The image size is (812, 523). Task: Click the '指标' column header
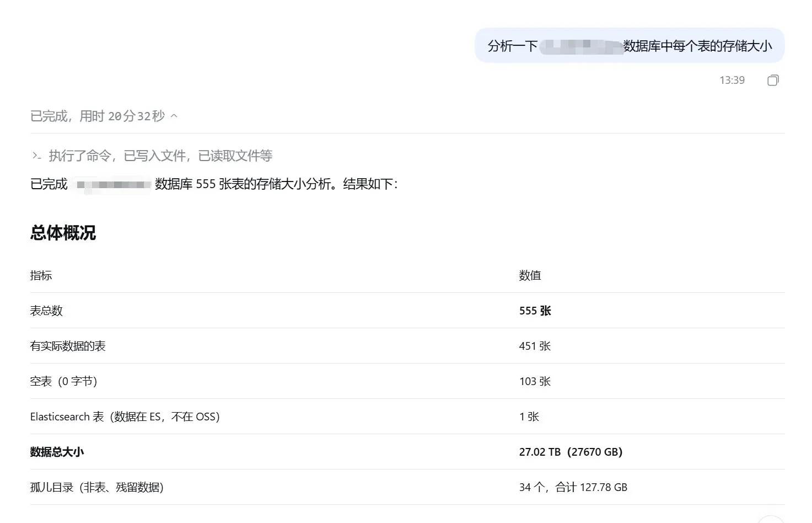tap(41, 275)
